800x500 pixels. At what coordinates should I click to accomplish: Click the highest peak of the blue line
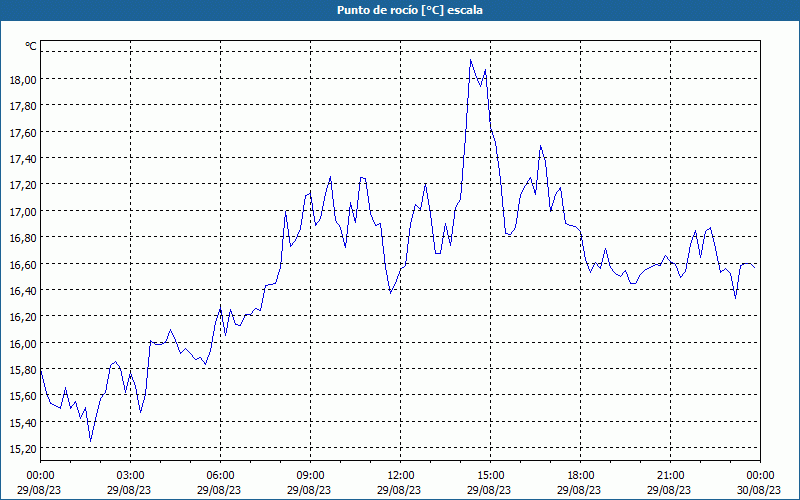(470, 60)
